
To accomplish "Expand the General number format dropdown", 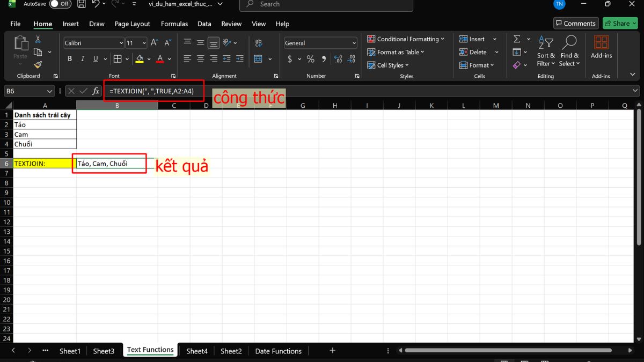I will click(320, 43).
